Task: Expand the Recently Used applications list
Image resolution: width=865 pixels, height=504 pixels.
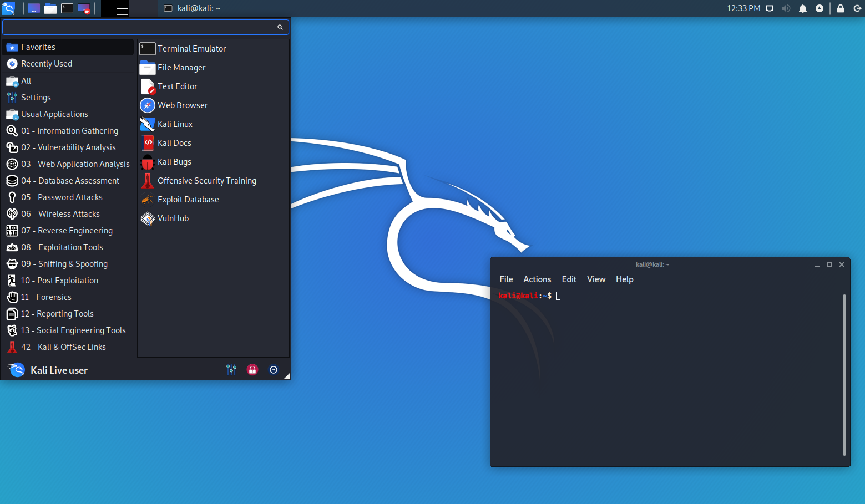Action: [47, 63]
